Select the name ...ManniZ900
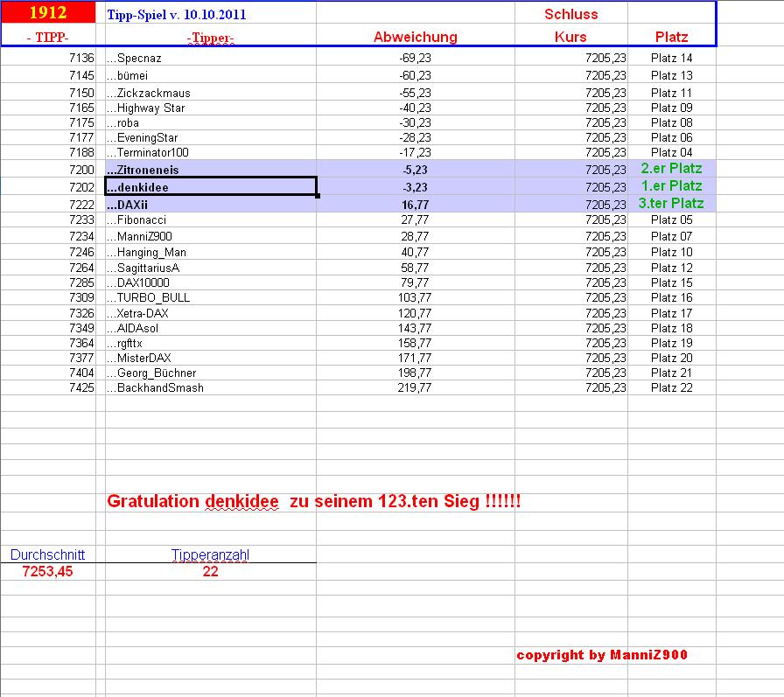 pos(139,236)
